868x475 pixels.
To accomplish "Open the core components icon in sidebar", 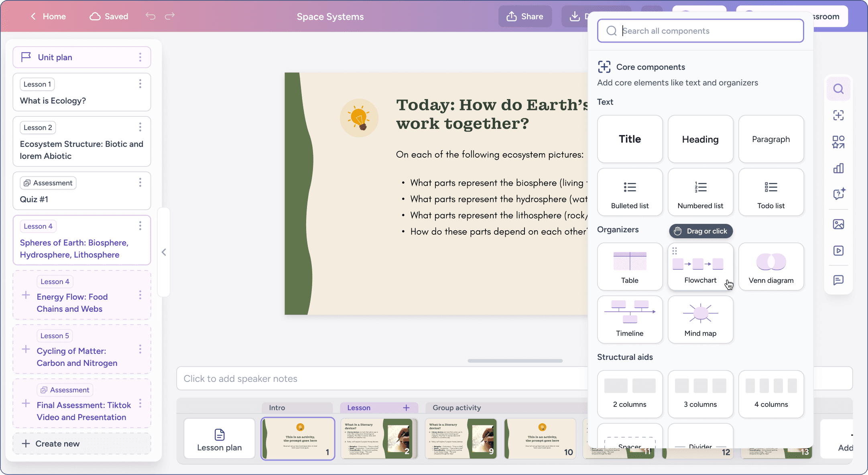I will tap(838, 116).
